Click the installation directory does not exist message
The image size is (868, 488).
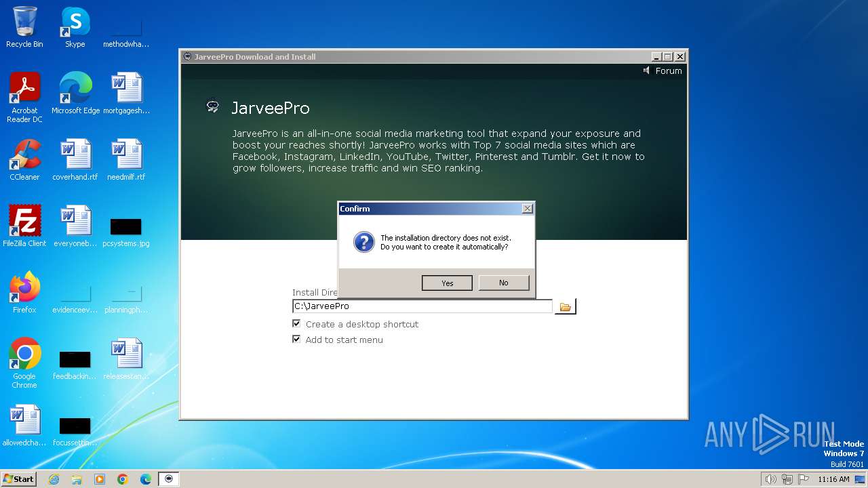[446, 242]
